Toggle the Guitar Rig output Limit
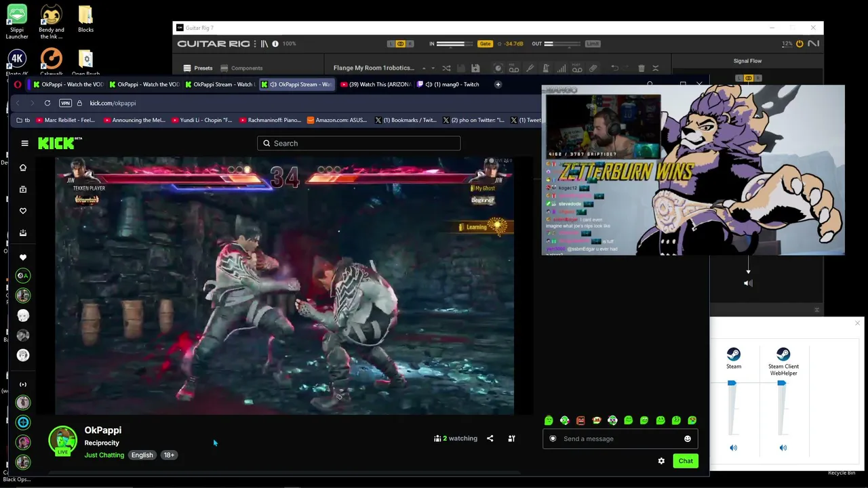The height and width of the screenshot is (488, 868). click(593, 44)
